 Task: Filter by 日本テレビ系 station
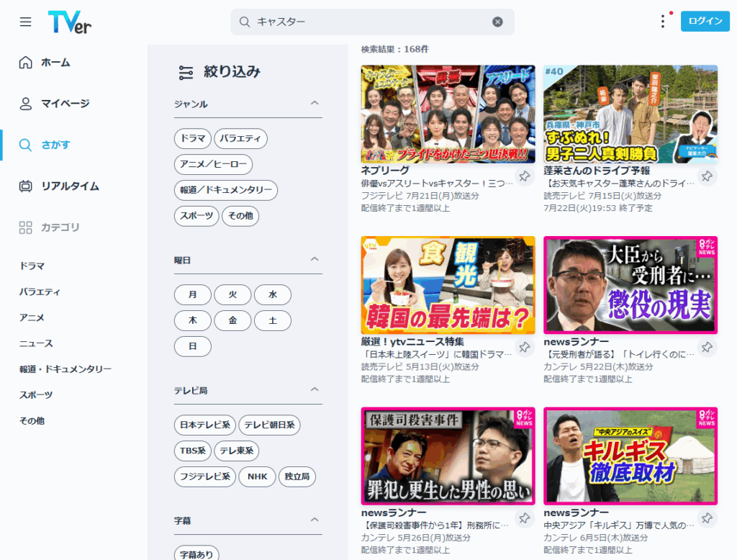coord(205,425)
